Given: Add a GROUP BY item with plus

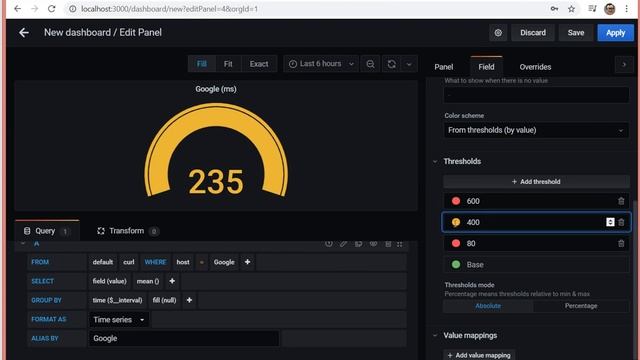Looking at the screenshot, I should [189, 300].
